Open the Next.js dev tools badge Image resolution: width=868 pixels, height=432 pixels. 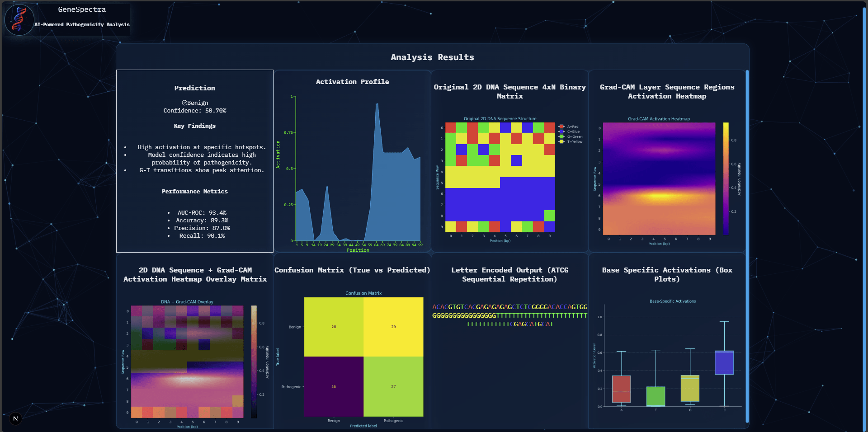[x=15, y=418]
